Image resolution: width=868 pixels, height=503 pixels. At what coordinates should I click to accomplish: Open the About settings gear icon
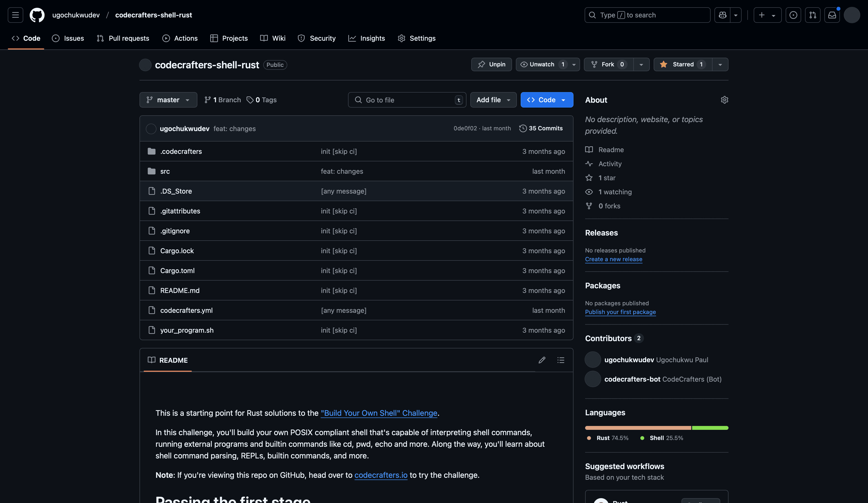click(x=724, y=100)
